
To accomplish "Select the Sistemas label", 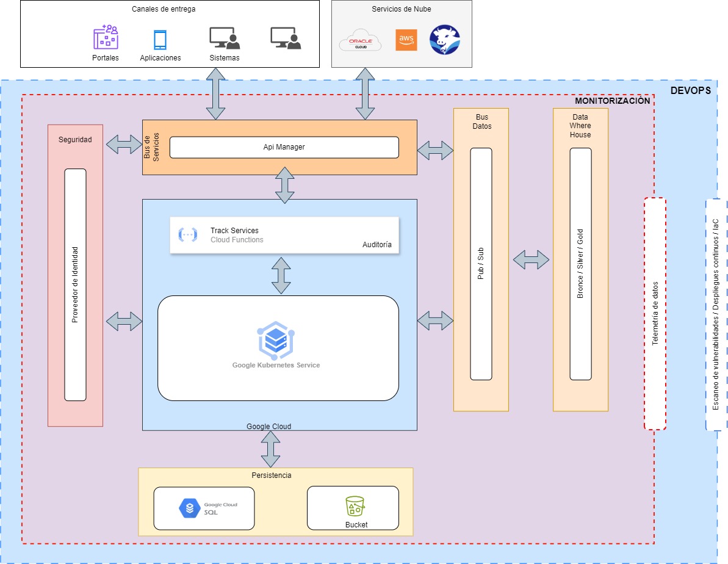I will (x=224, y=57).
